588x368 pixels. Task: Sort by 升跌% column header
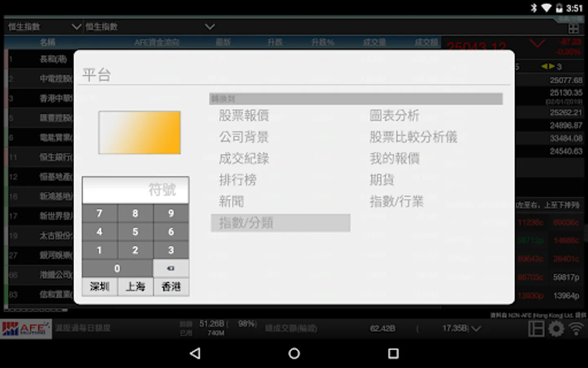(x=323, y=42)
